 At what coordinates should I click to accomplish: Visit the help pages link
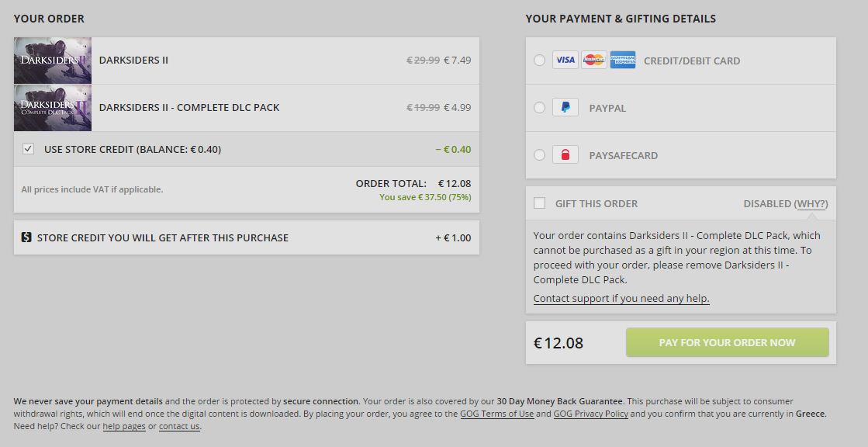[x=124, y=426]
